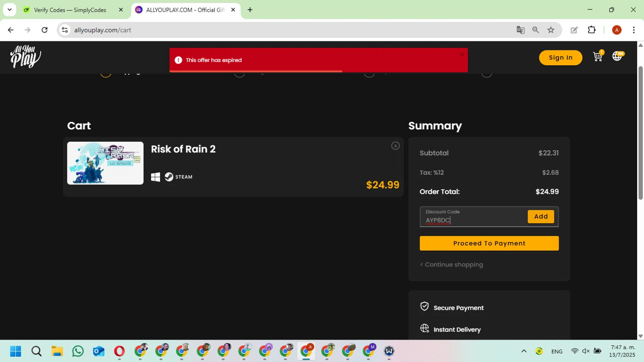Click the Risk of Rain 2 title
Image resolution: width=644 pixels, height=362 pixels.
tap(183, 149)
